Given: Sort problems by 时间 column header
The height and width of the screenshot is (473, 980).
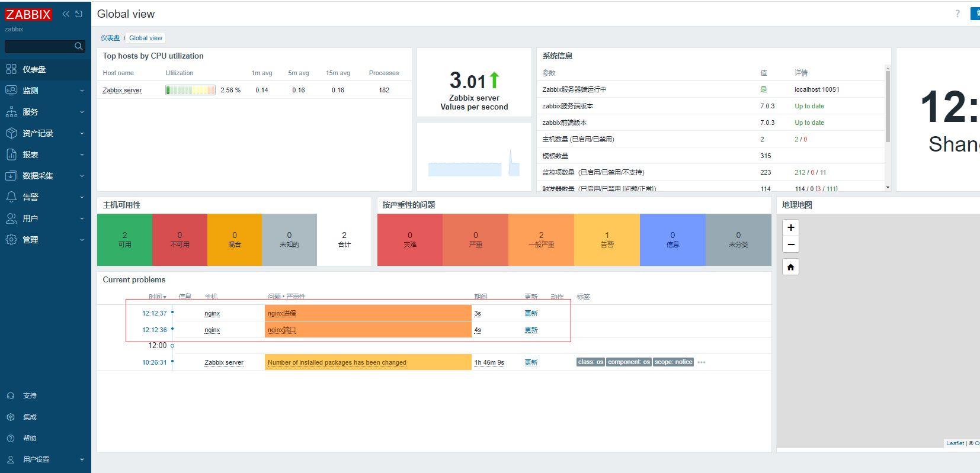Looking at the screenshot, I should click(158, 297).
